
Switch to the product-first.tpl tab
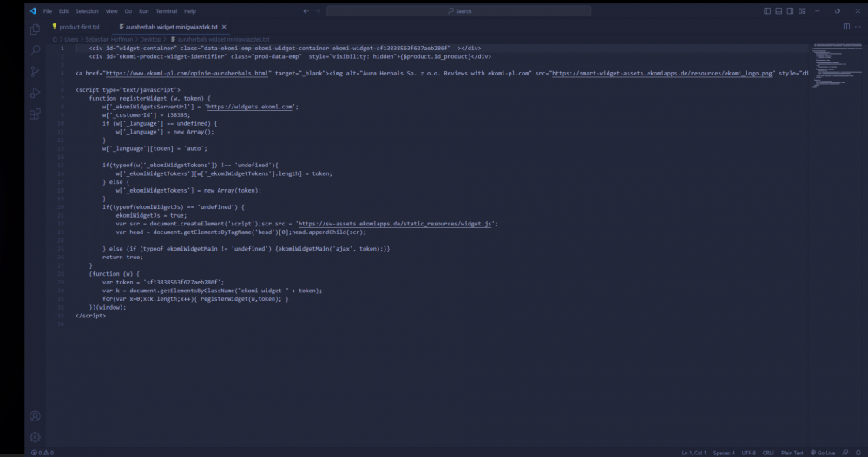click(x=76, y=27)
